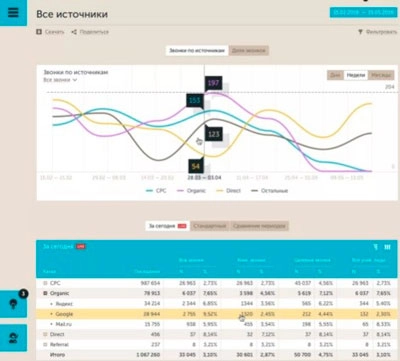Open the hamburger menu
The image size is (400, 361).
point(13,12)
